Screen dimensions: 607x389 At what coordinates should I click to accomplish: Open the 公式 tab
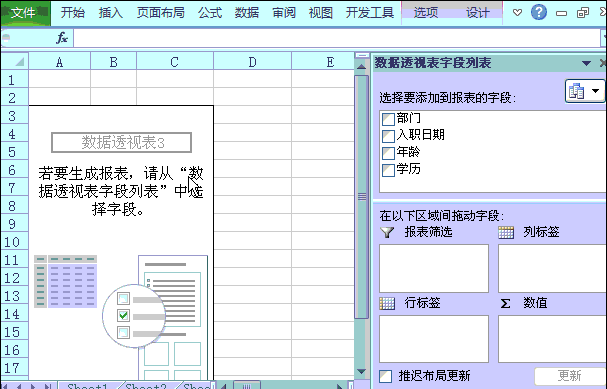click(x=210, y=13)
